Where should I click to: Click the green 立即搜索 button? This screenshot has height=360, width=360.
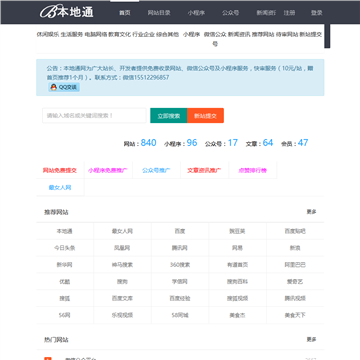[169, 115]
